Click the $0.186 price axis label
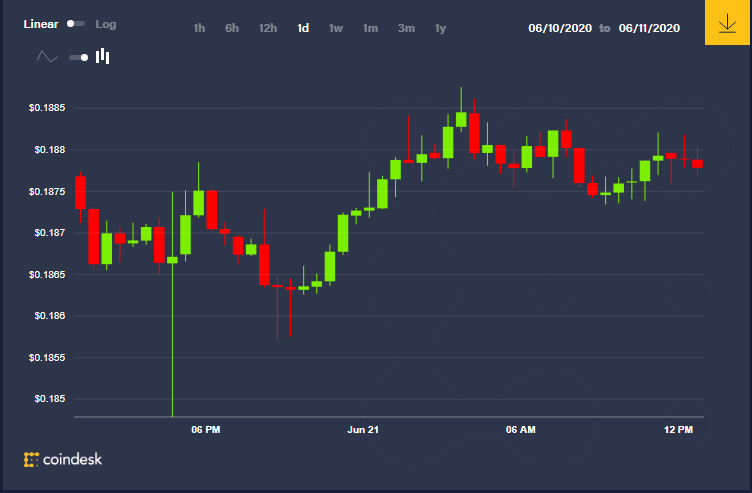 pos(50,316)
